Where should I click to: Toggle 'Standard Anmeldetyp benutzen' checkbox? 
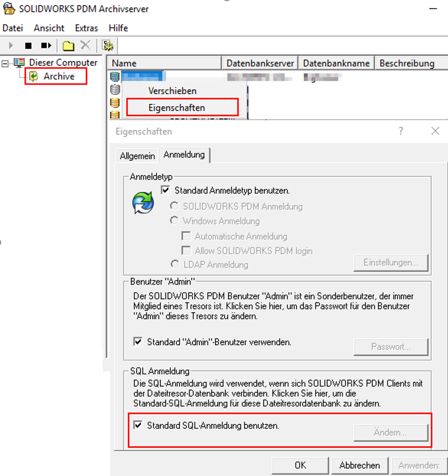(165, 190)
